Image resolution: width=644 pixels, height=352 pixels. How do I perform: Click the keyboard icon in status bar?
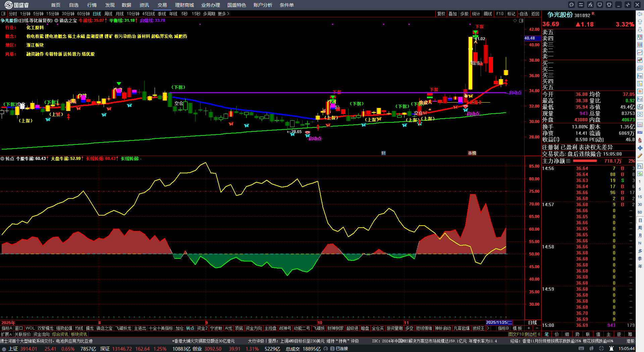coord(581,349)
